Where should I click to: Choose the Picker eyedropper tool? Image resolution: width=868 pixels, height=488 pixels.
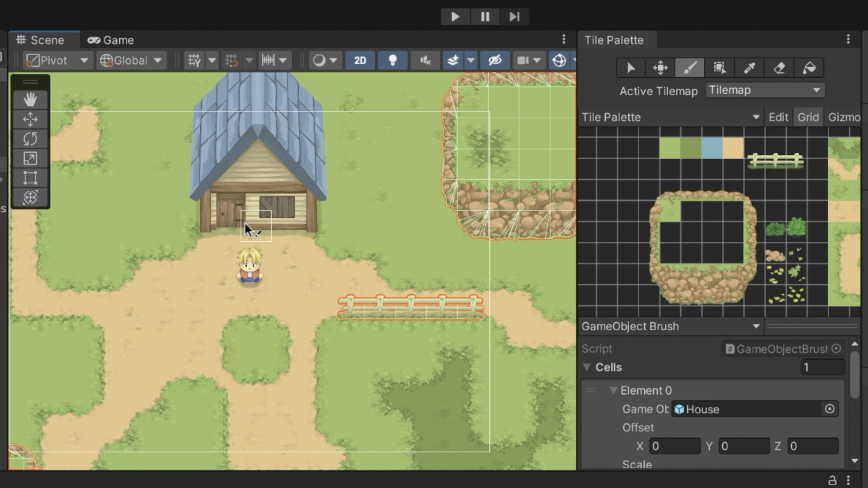pyautogui.click(x=749, y=68)
